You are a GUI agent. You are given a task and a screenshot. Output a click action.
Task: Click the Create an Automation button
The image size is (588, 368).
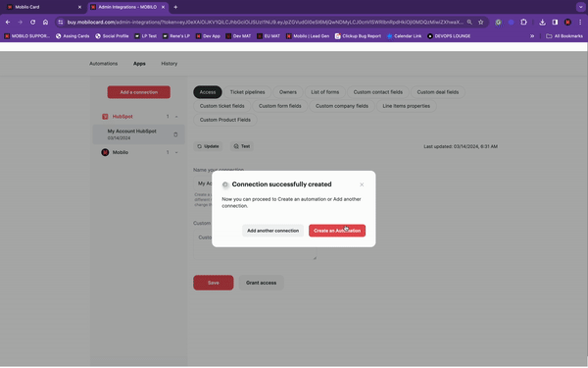tap(337, 231)
